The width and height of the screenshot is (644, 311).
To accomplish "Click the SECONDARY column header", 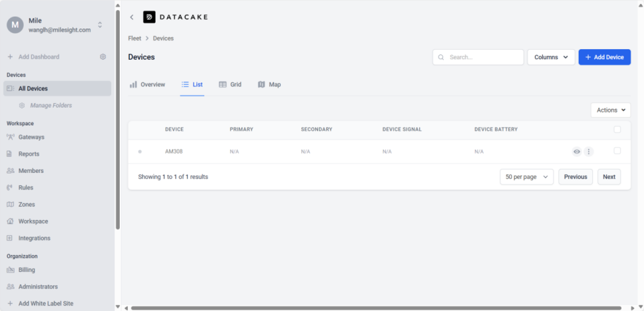I will (x=316, y=129).
